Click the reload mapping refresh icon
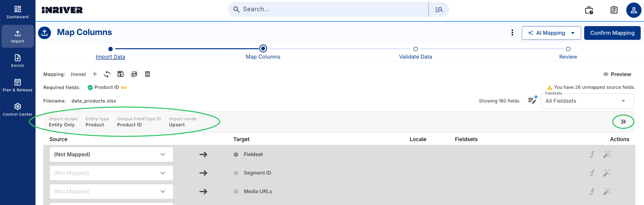Viewport: 644px width, 205px height. coord(107,74)
